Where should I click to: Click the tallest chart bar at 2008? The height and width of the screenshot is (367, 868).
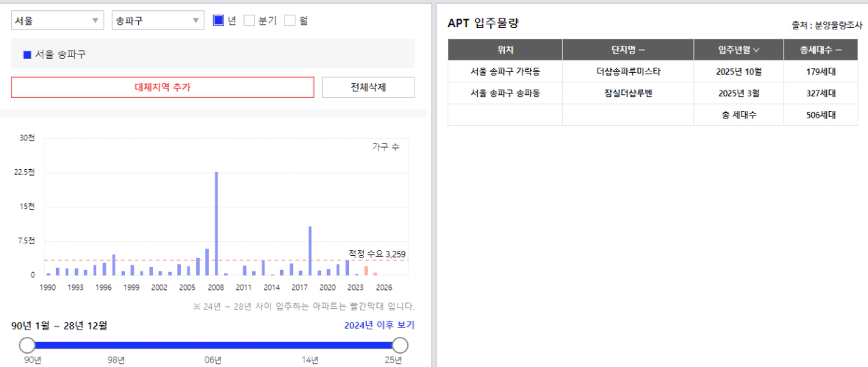[216, 223]
